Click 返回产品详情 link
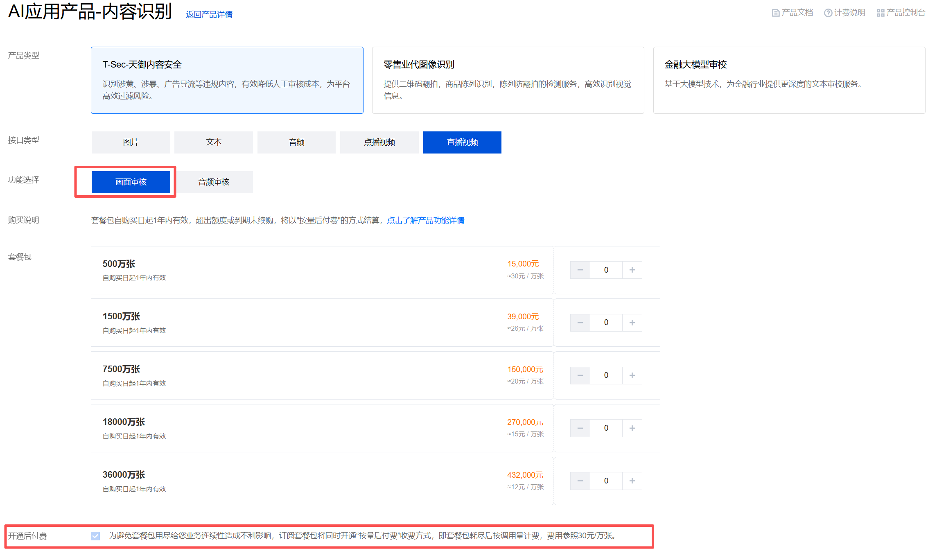The width and height of the screenshot is (937, 560). pos(209,15)
